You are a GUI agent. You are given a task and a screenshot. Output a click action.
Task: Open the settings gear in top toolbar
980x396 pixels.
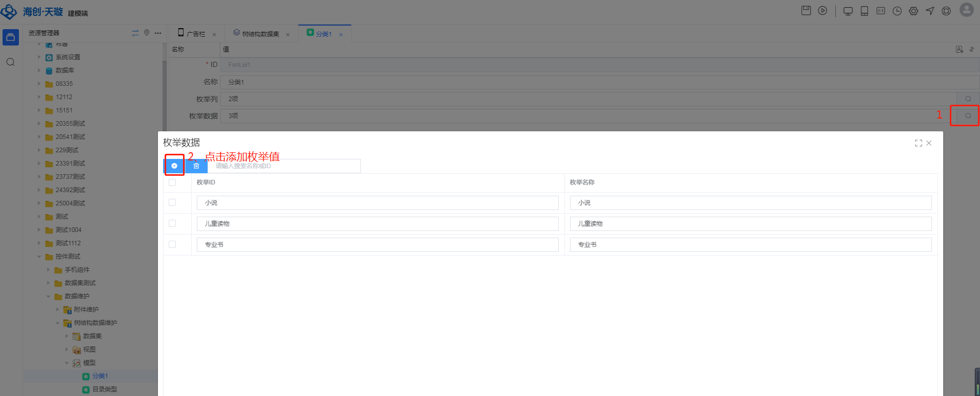pyautogui.click(x=914, y=11)
